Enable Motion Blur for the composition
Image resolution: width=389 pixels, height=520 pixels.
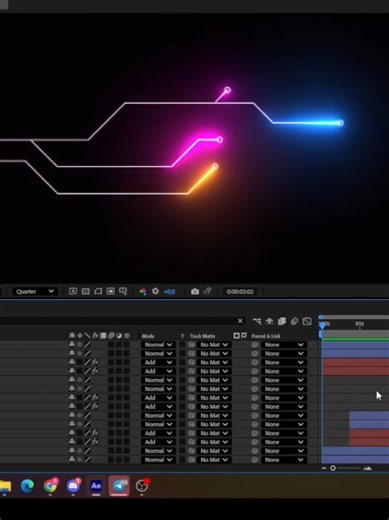click(294, 321)
